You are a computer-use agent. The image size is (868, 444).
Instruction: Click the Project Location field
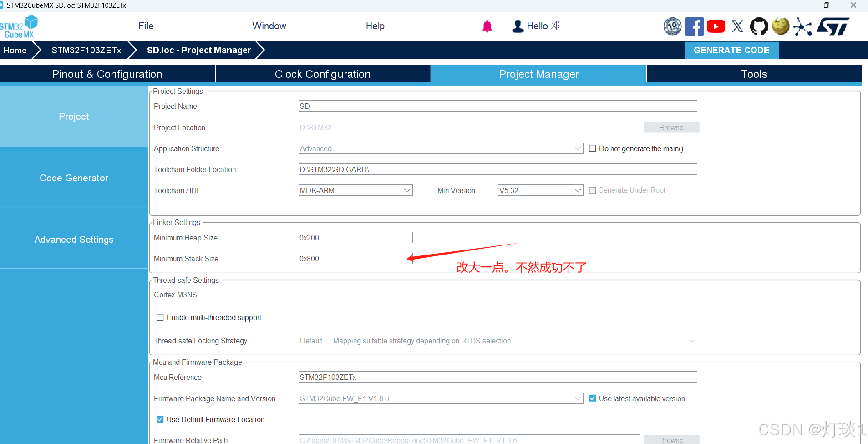469,128
